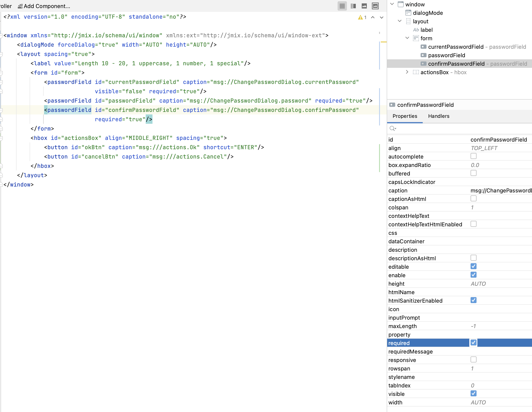Select dialogMode in the component tree
Viewport: 532px width, 412px height.
coord(428,13)
